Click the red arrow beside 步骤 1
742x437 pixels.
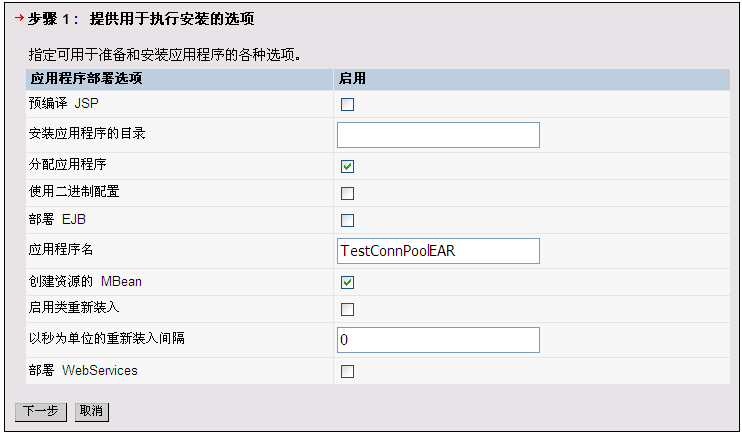tap(19, 18)
